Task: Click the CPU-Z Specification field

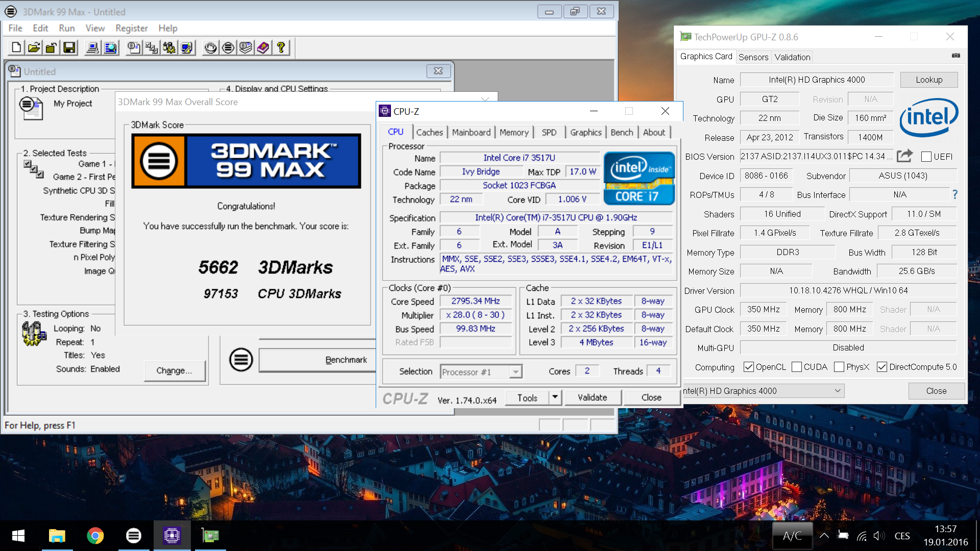Action: [x=556, y=217]
